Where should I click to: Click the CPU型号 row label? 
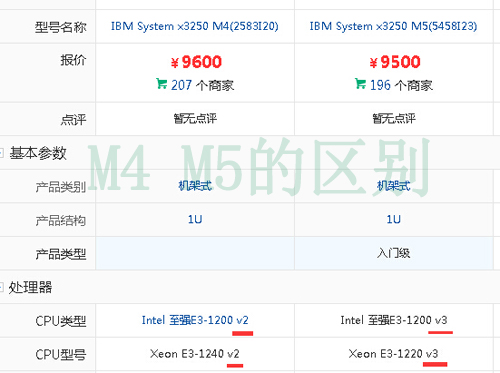61,355
